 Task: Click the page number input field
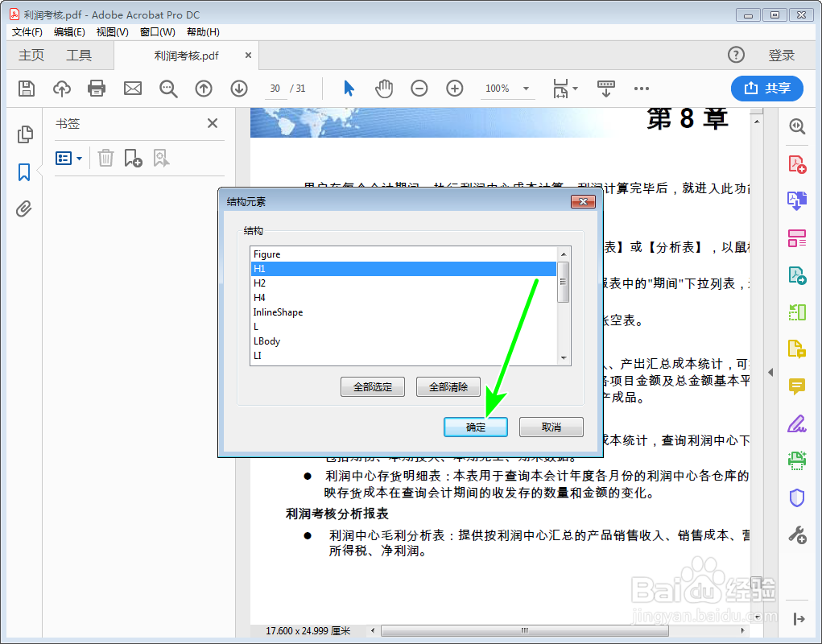[x=275, y=89]
